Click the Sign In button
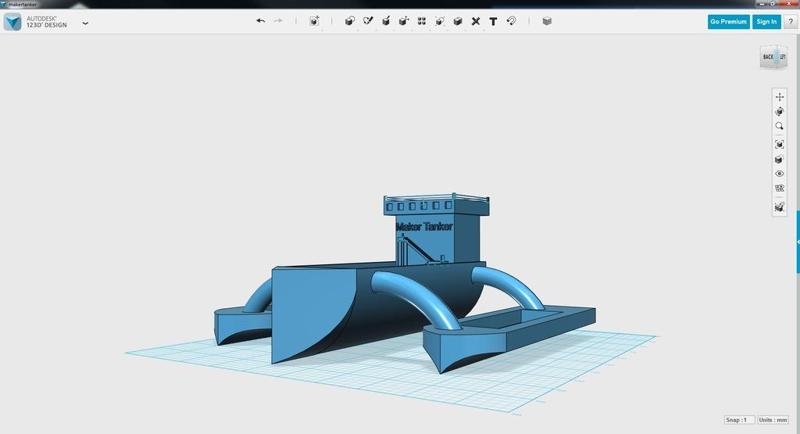This screenshot has width=800, height=434. click(766, 21)
